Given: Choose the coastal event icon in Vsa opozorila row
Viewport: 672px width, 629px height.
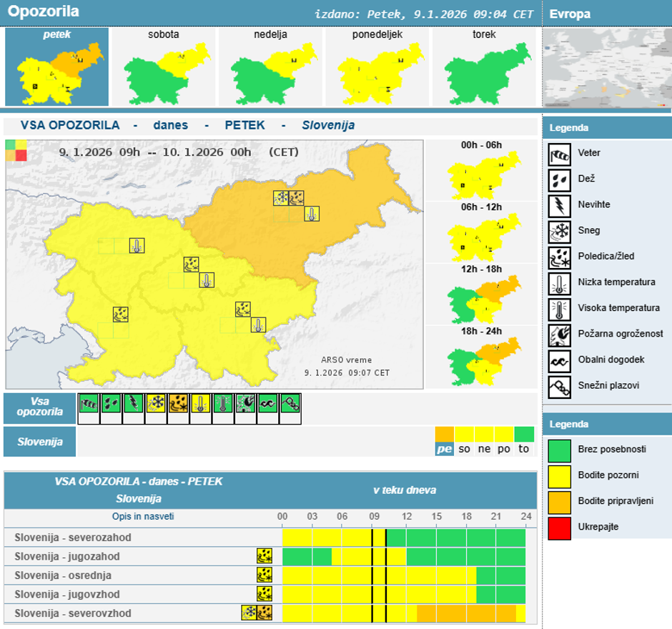Looking at the screenshot, I should (267, 404).
